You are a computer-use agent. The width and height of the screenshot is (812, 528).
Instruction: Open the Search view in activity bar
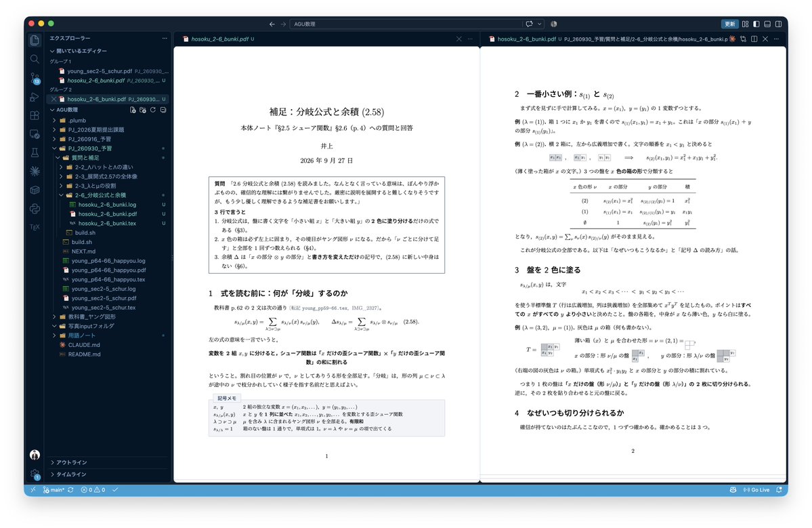35,59
